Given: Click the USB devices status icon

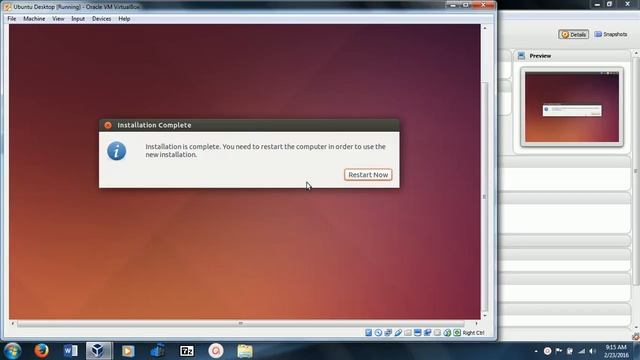Looking at the screenshot, I should [398, 333].
